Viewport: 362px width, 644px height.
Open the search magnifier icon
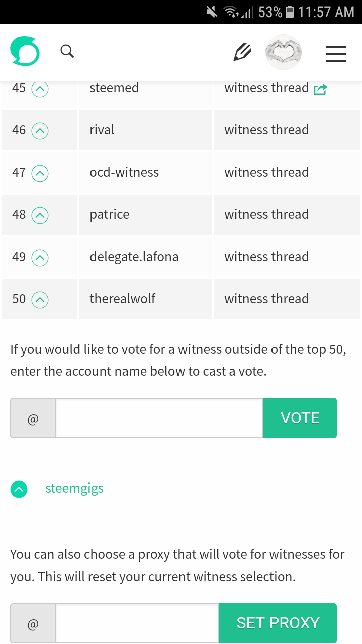(x=67, y=51)
